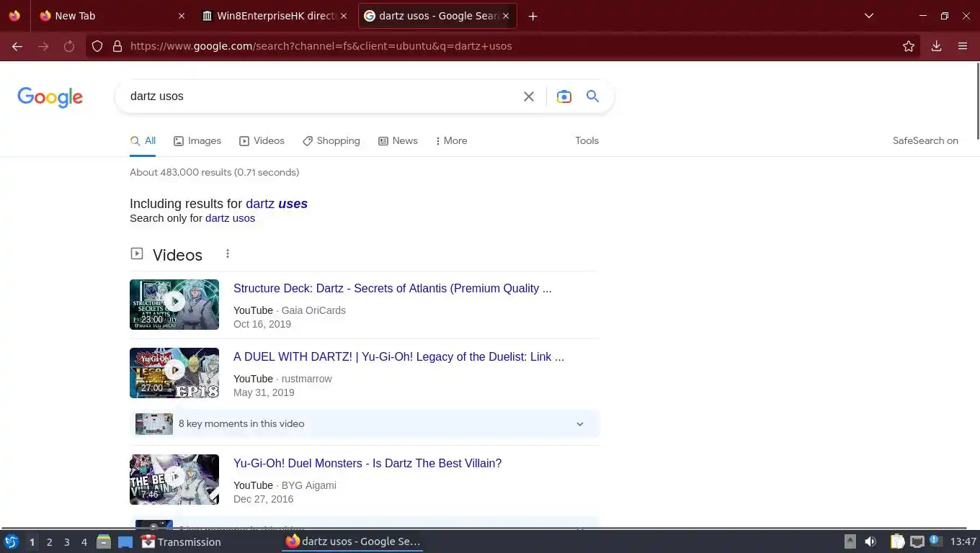Click the blue magnifier search button
The width and height of the screenshot is (980, 553).
click(x=592, y=96)
